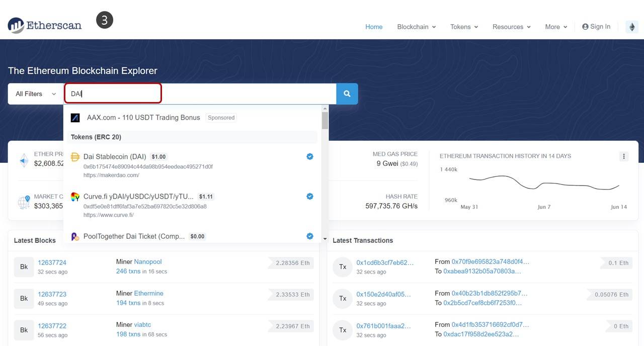This screenshot has width=644, height=362.
Task: Open the Resources menu
Action: pos(511,27)
